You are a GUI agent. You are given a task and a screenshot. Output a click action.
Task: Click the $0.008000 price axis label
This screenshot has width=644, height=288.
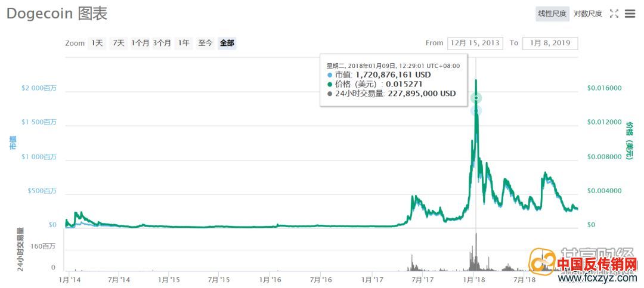[605, 157]
